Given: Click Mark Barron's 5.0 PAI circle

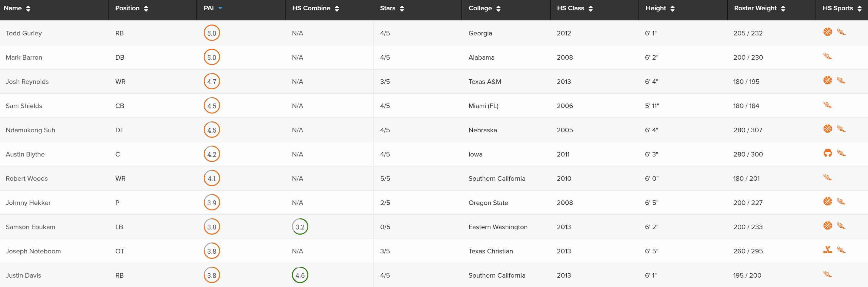Looking at the screenshot, I should pyautogui.click(x=212, y=57).
